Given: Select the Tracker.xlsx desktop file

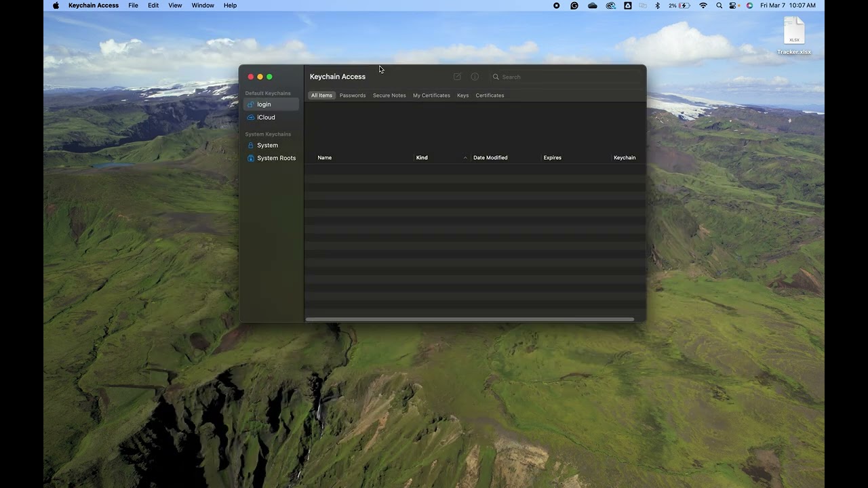Looking at the screenshot, I should tap(794, 36).
